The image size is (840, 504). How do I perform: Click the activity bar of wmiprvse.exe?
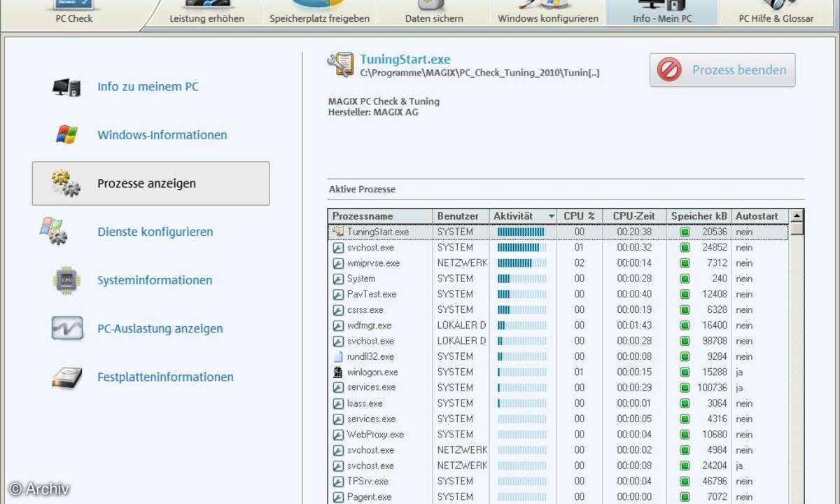coord(521,263)
